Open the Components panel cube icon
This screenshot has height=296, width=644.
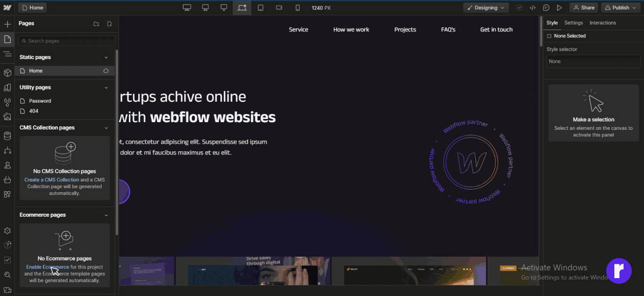7,73
